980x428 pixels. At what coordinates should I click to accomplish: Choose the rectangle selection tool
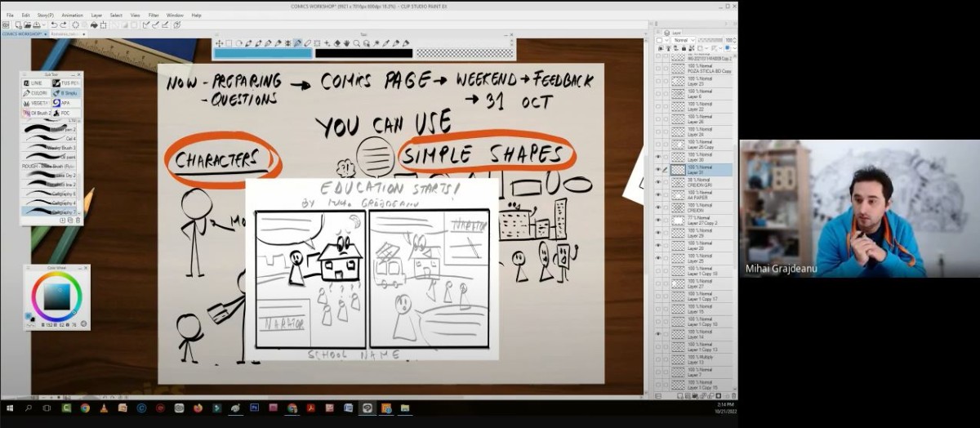[229, 43]
